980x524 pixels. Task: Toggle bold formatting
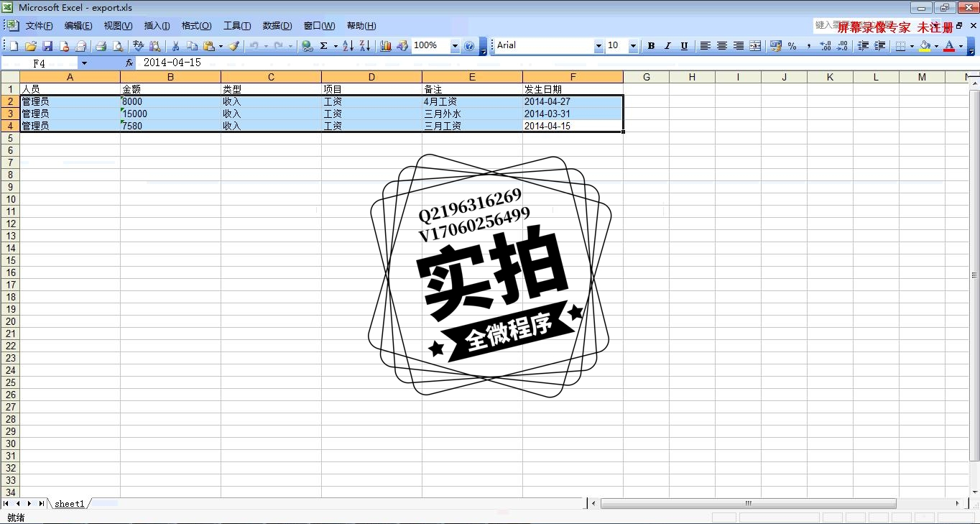[x=651, y=46]
